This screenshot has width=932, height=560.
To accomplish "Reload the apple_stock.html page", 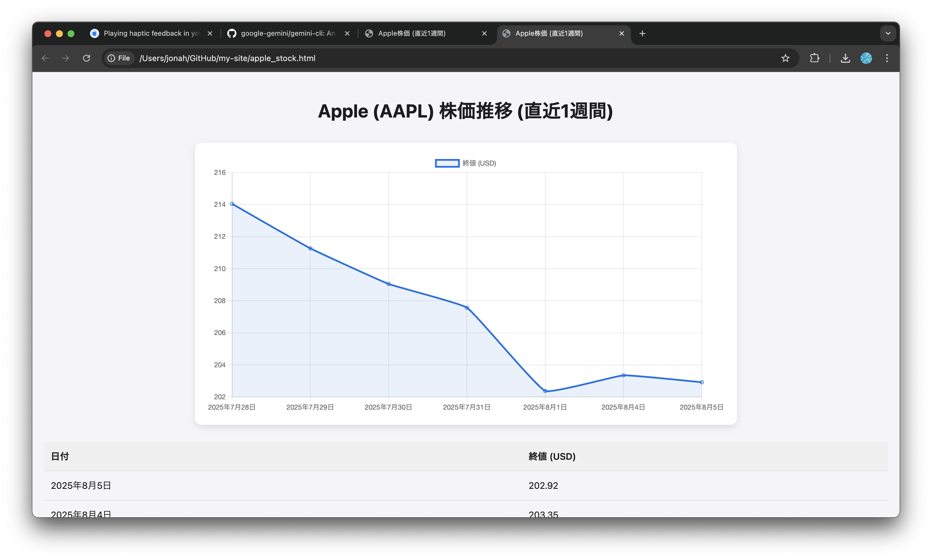I will tap(87, 58).
